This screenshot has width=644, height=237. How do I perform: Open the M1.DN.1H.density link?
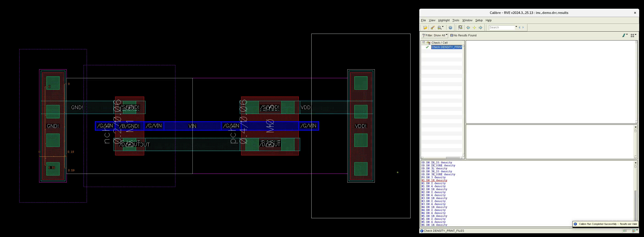[434, 180]
